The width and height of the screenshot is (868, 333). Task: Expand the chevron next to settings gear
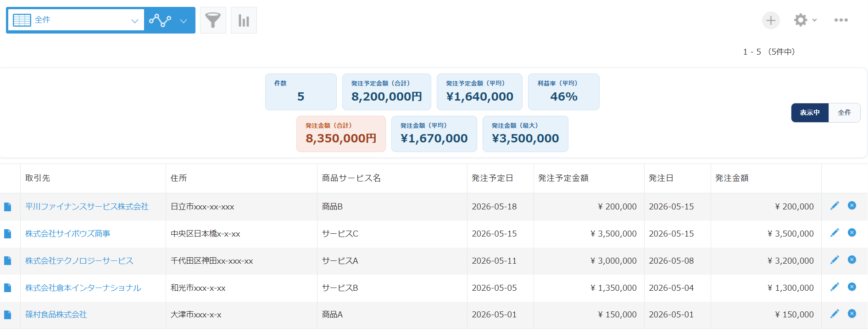(814, 20)
